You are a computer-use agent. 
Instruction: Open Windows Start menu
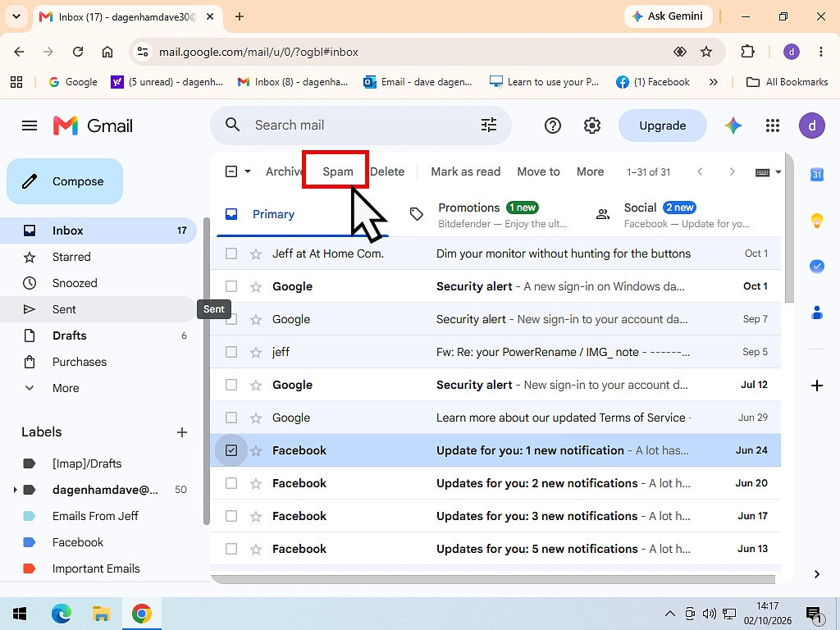(20, 614)
